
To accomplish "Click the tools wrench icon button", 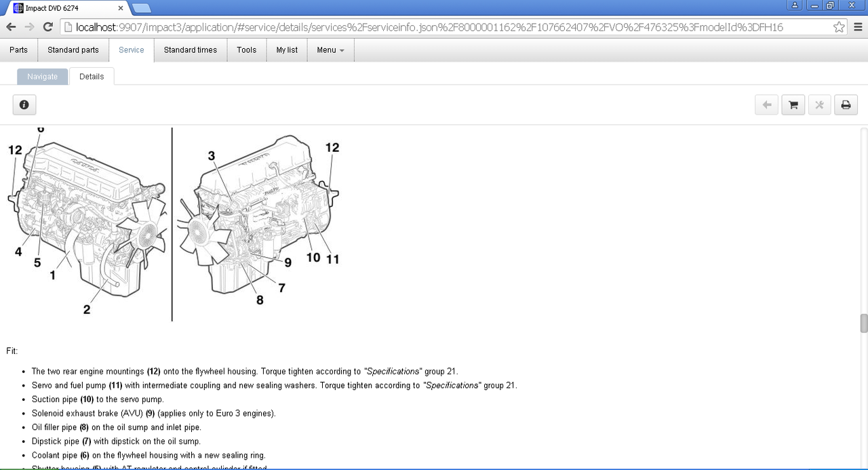I will (x=819, y=105).
